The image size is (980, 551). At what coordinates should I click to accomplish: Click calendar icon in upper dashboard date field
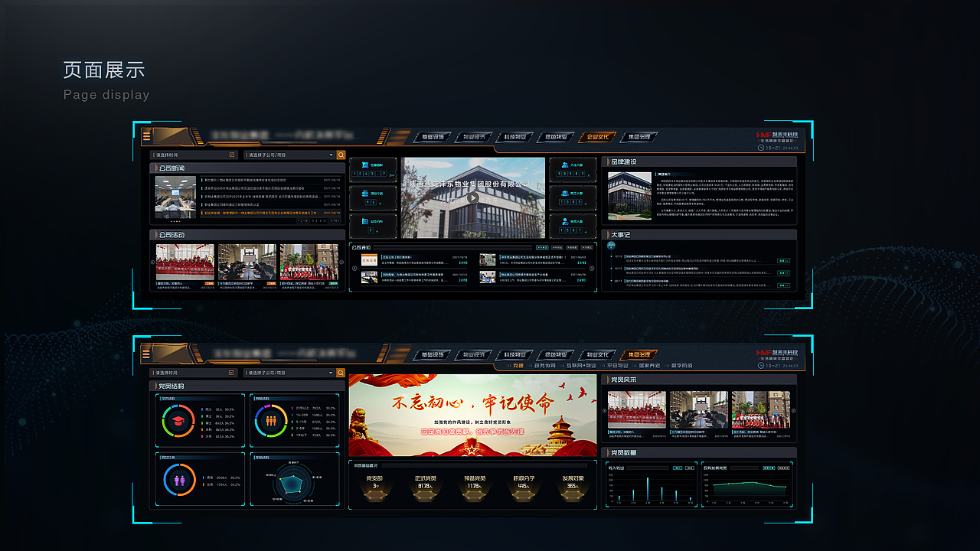231,155
